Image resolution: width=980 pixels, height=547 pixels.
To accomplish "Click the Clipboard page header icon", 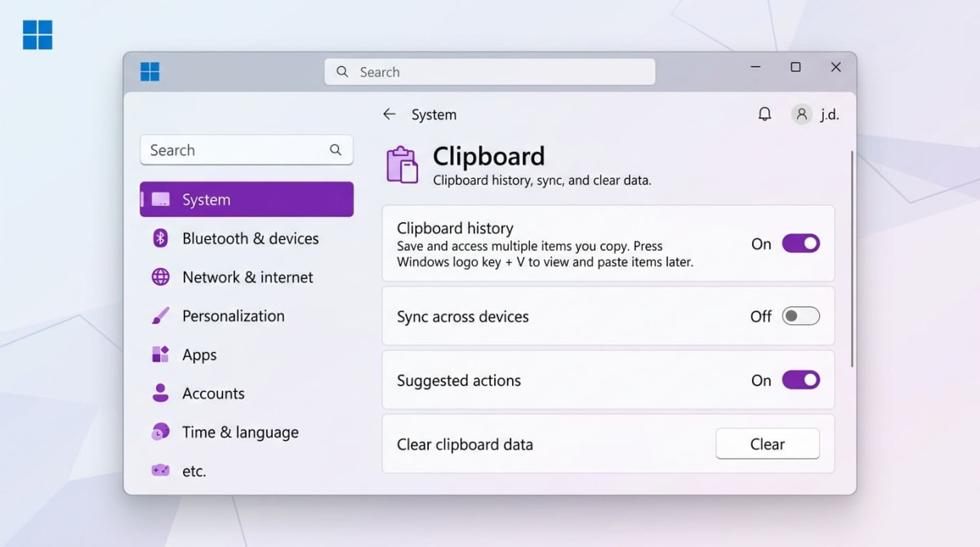I will coord(402,165).
